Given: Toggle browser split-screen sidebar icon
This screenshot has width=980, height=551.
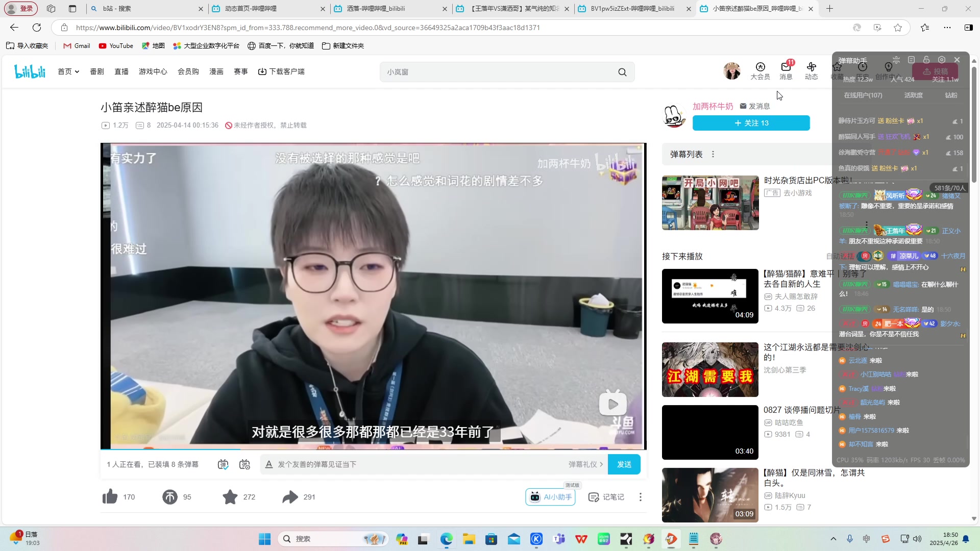Looking at the screenshot, I should (968, 28).
